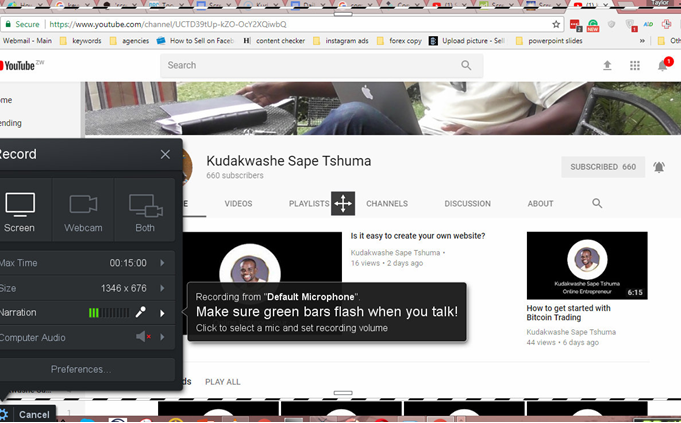The image size is (681, 423).
Task: Click the YouTube upload video icon
Action: [607, 66]
